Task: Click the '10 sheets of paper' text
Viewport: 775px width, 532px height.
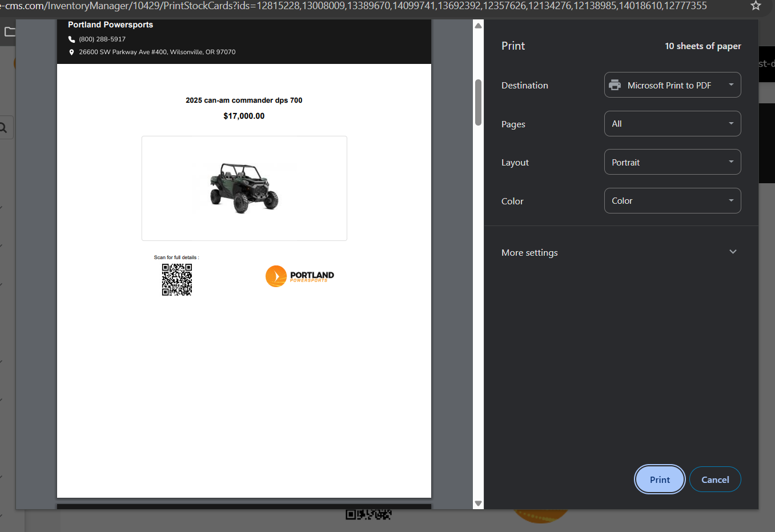Action: 703,46
